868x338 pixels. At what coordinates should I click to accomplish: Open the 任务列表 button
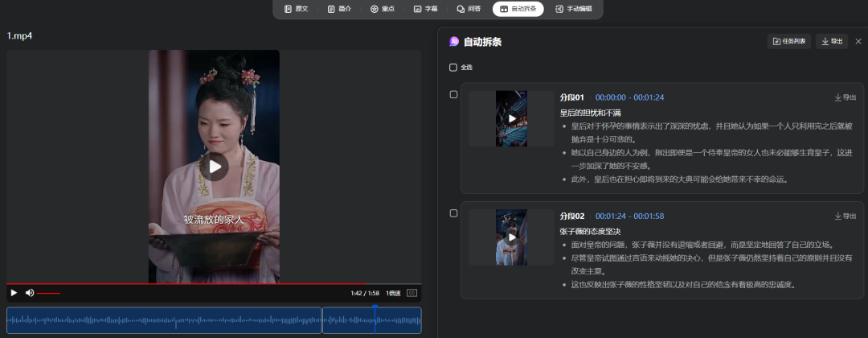(789, 41)
